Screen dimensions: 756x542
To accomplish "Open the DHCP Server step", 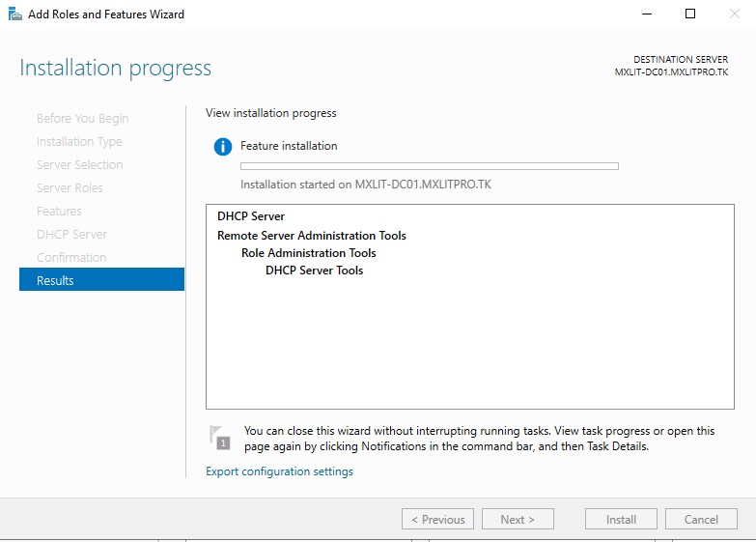I will [x=71, y=234].
